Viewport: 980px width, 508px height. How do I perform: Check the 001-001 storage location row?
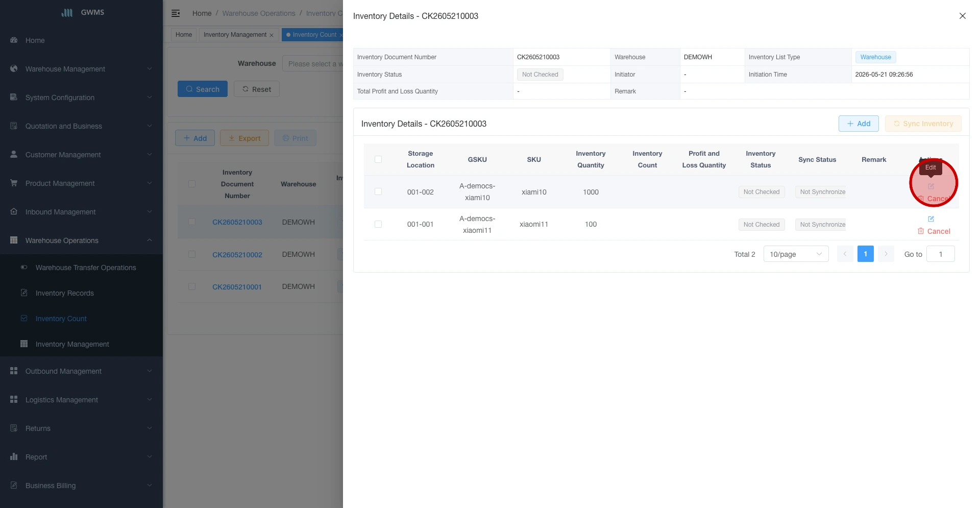pyautogui.click(x=378, y=224)
